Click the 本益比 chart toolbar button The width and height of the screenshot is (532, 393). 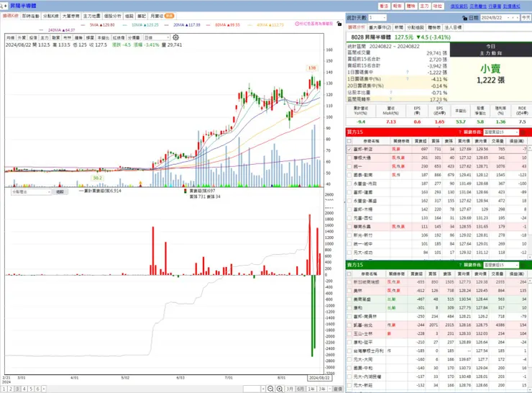click(104, 37)
